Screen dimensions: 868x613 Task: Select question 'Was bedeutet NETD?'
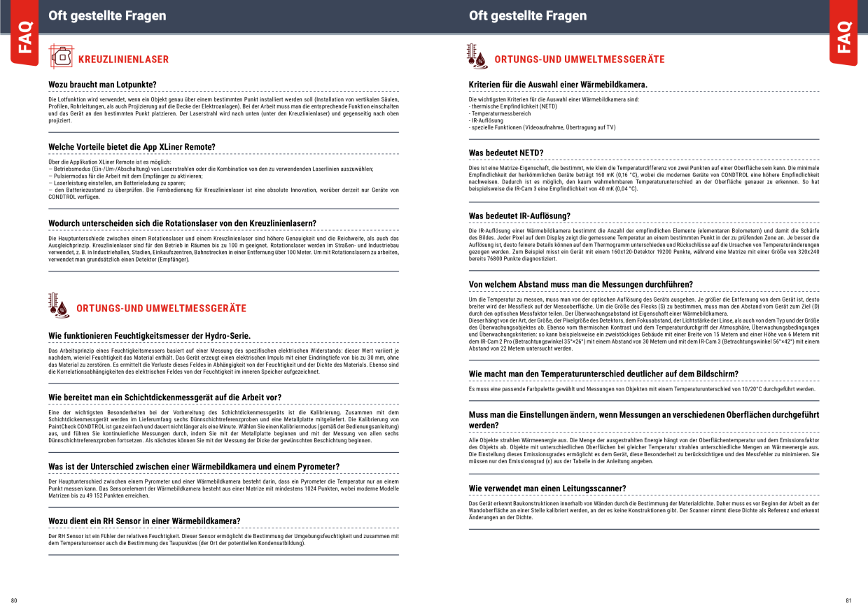(506, 153)
